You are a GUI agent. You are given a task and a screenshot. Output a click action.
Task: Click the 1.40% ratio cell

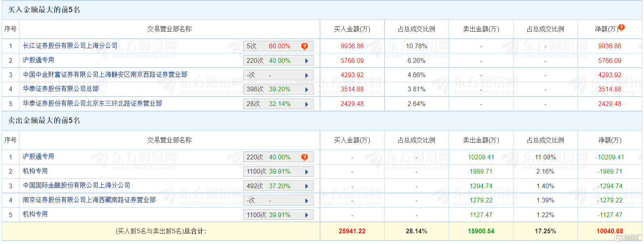[546, 186]
